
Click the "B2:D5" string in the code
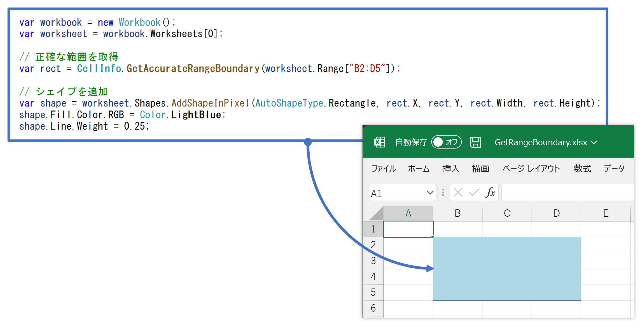[367, 69]
